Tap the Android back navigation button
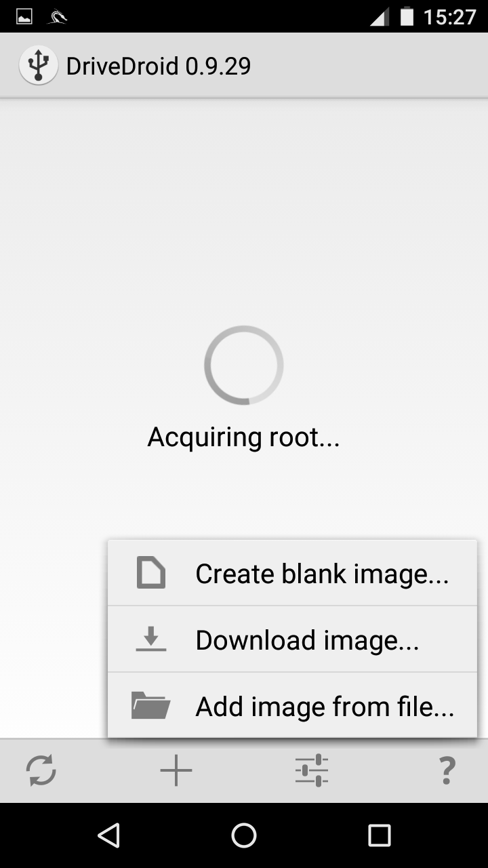 (x=108, y=835)
